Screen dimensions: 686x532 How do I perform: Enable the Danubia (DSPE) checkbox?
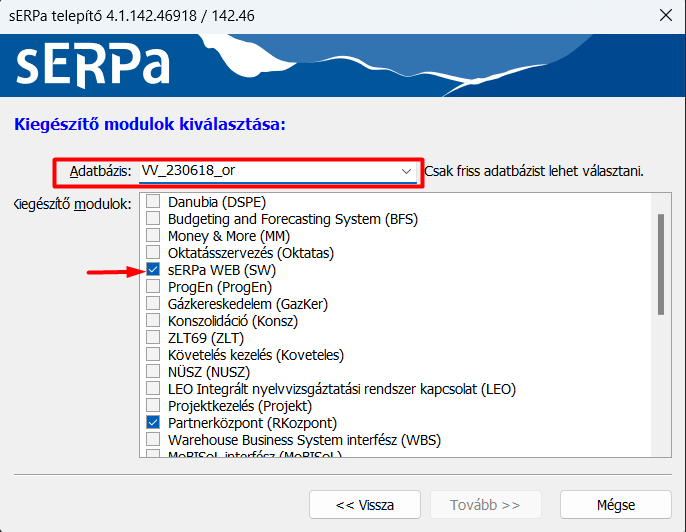tap(153, 202)
